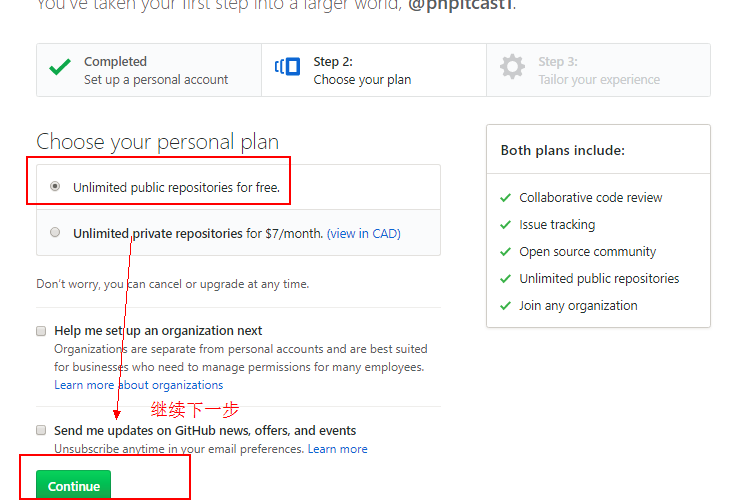Click checkmark beside Join any organization
The image size is (730, 500).
tap(505, 306)
